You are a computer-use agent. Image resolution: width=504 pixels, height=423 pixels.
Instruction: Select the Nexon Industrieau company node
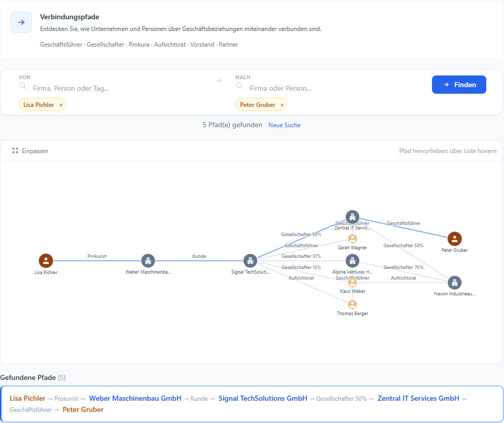tap(455, 283)
